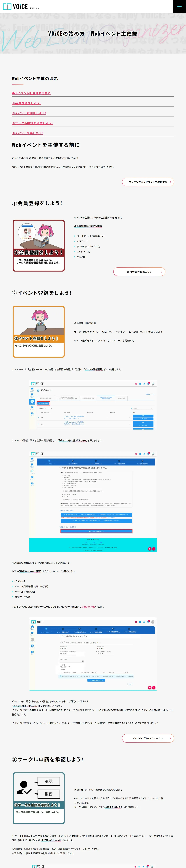The image size is (186, 868).
Task: Click the 'Webイベント主催の流れ' heading
Action: [35, 79]
